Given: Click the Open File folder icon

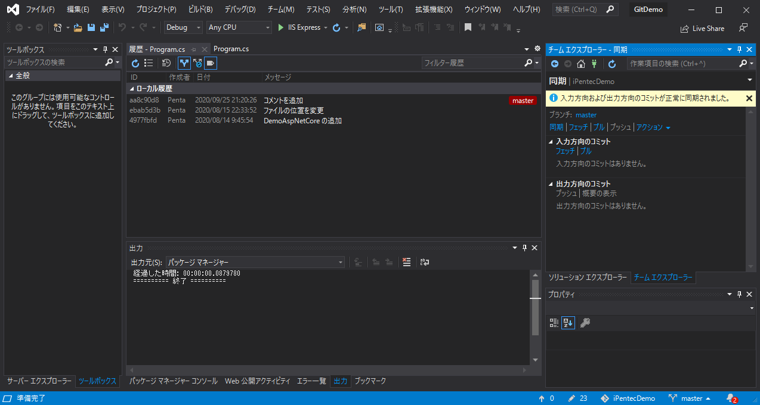Looking at the screenshot, I should (x=78, y=28).
